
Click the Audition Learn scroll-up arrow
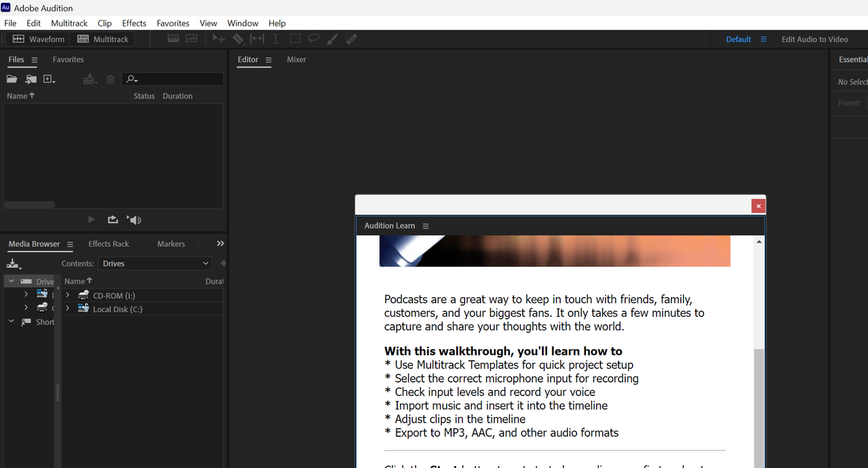click(x=759, y=241)
